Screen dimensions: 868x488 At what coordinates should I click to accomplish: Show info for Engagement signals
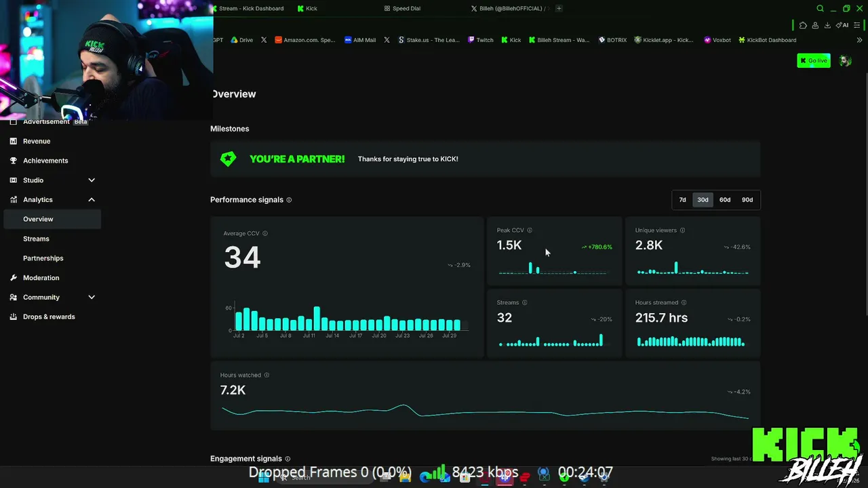288,459
